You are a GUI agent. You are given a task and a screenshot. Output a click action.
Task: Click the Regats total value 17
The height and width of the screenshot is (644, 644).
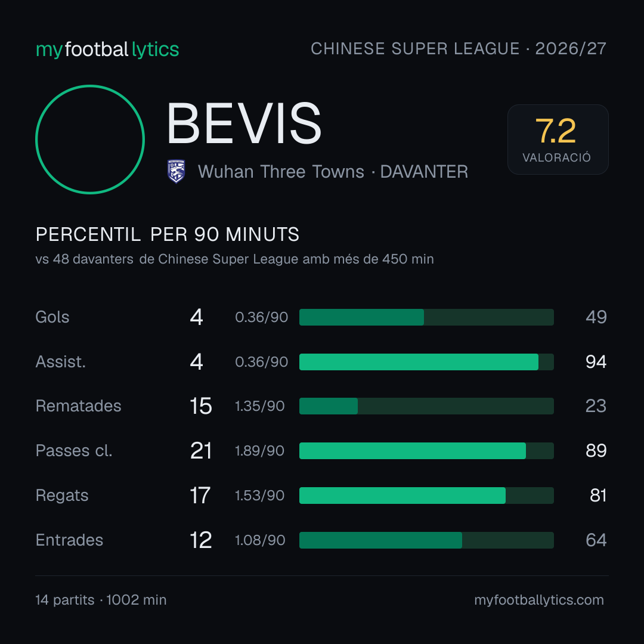tap(200, 496)
